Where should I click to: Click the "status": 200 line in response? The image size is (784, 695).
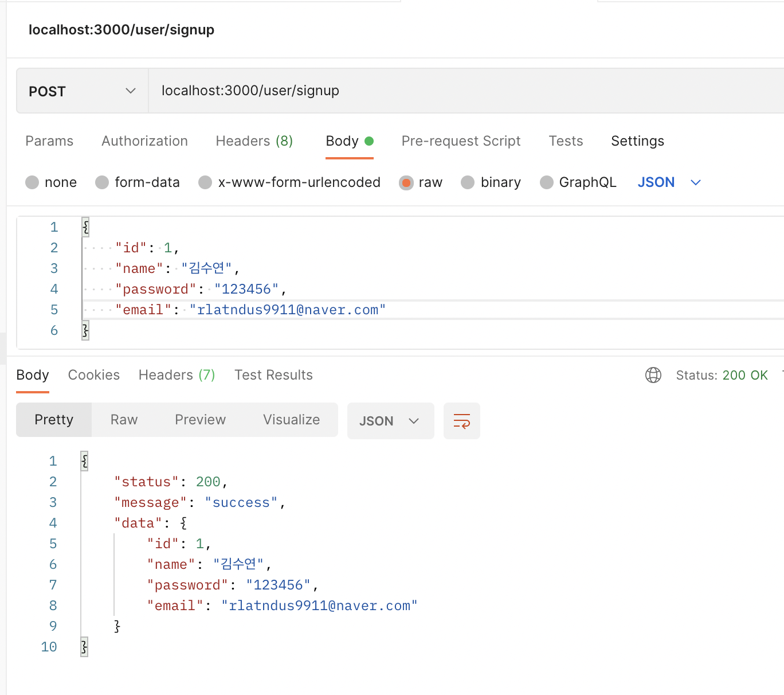pyautogui.click(x=171, y=482)
